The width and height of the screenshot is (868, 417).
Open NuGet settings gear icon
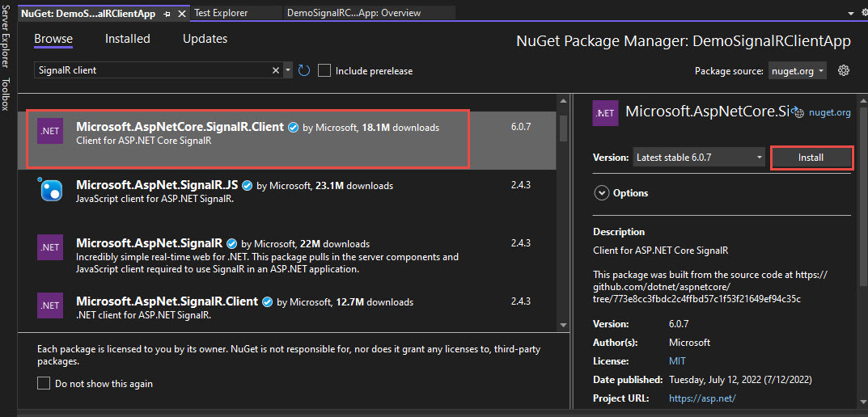[x=844, y=70]
